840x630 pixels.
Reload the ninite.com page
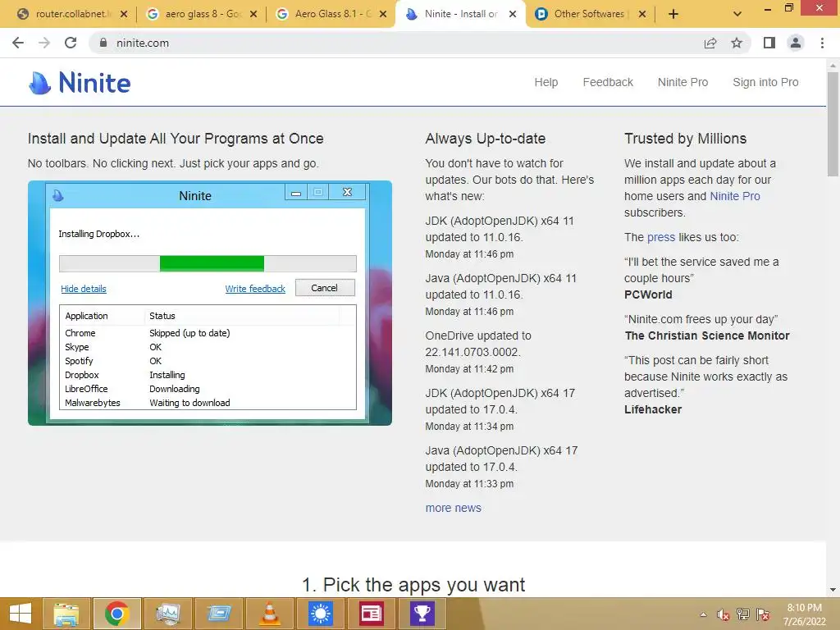71,43
